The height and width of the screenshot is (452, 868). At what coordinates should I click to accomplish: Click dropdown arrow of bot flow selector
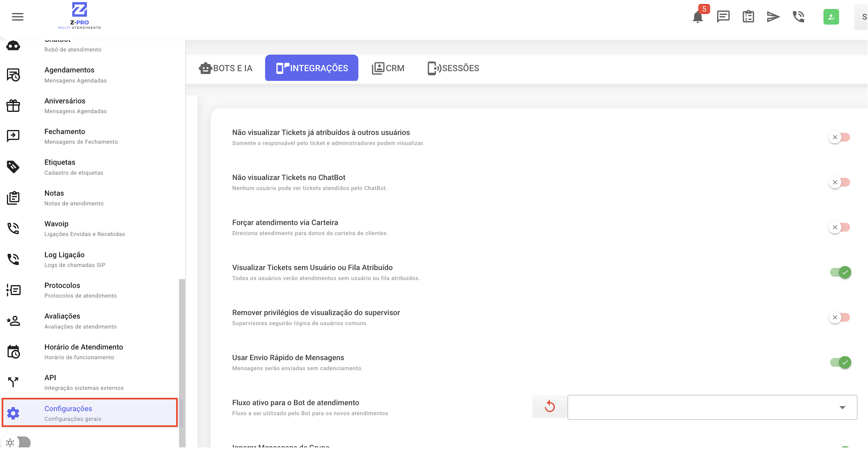842,407
